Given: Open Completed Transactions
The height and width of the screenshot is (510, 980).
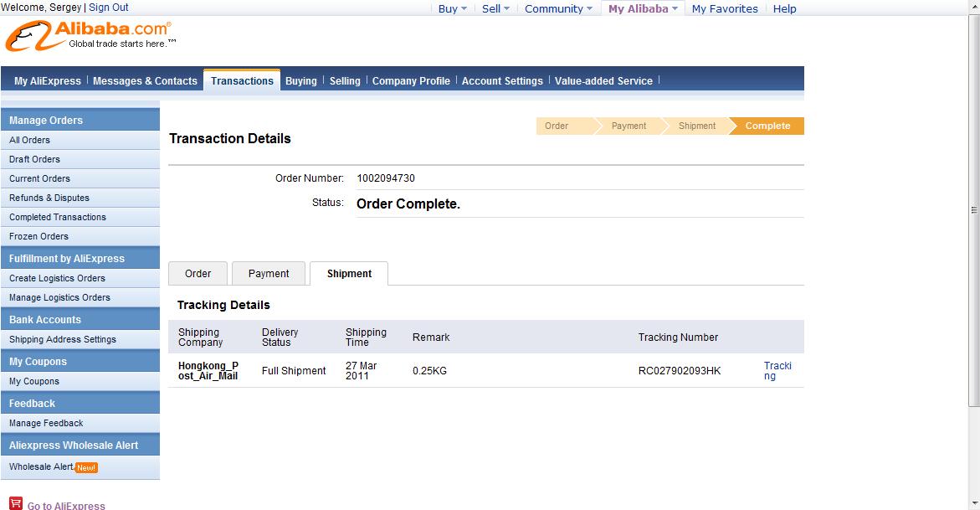Looking at the screenshot, I should [x=80, y=217].
